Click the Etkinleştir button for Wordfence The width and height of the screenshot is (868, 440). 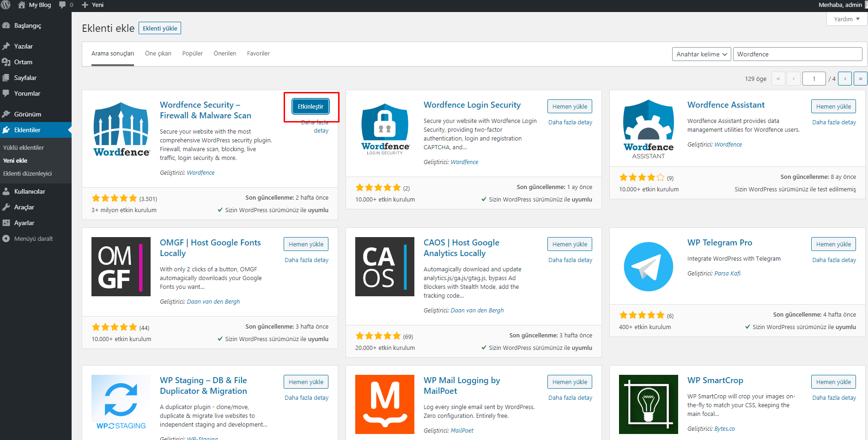310,106
